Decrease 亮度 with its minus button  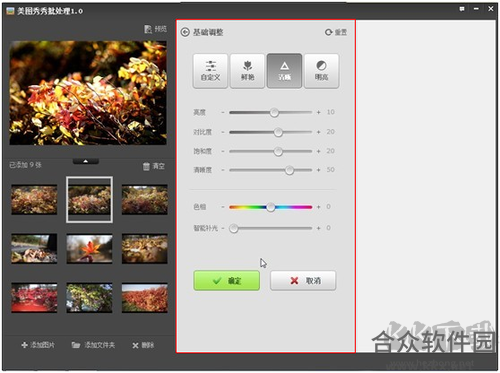pos(223,112)
